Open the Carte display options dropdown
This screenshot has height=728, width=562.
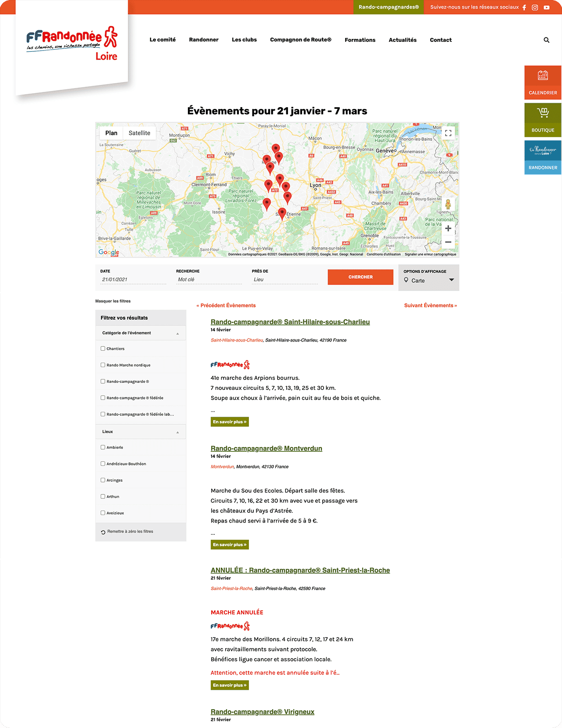(429, 281)
